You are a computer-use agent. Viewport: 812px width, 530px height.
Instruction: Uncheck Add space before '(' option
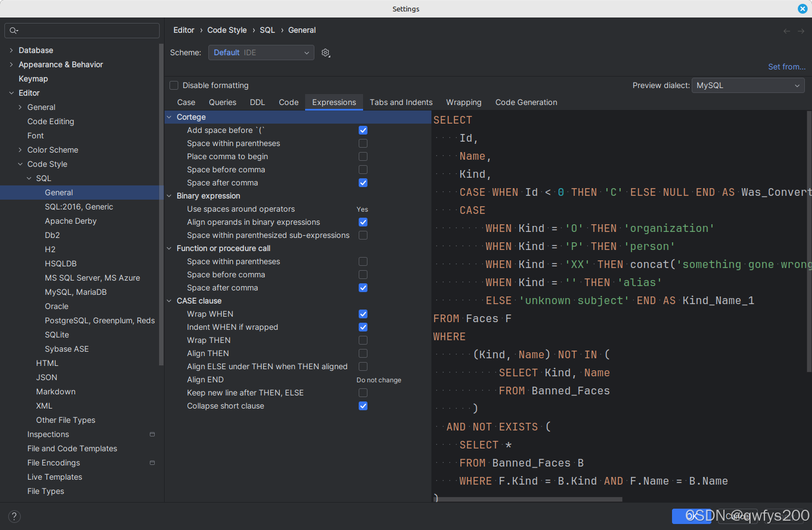[x=363, y=130]
